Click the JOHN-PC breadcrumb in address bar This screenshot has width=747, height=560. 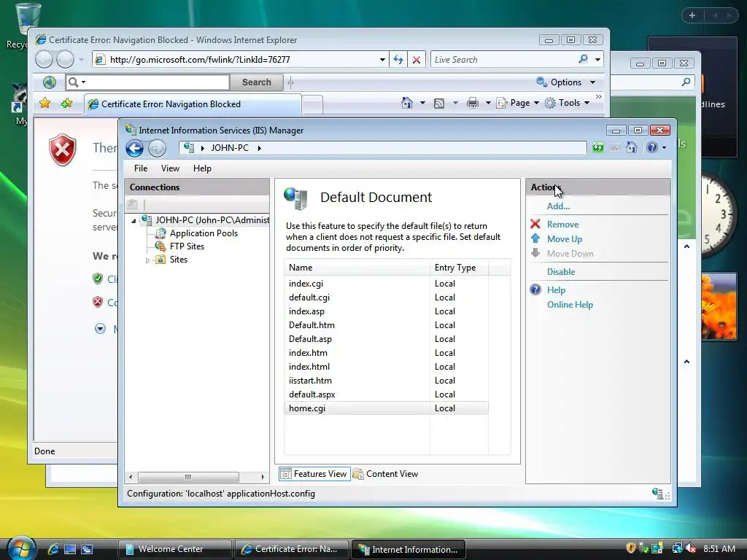point(230,148)
